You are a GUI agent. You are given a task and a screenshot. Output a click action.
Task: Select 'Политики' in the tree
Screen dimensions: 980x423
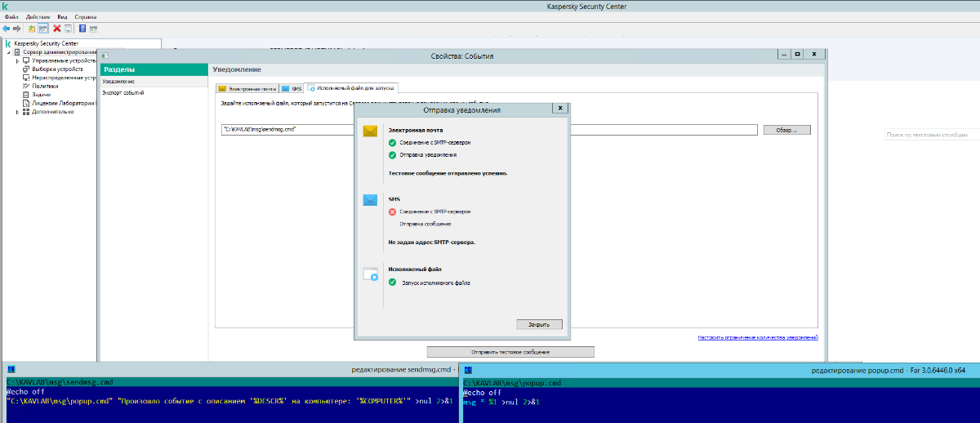(x=45, y=86)
